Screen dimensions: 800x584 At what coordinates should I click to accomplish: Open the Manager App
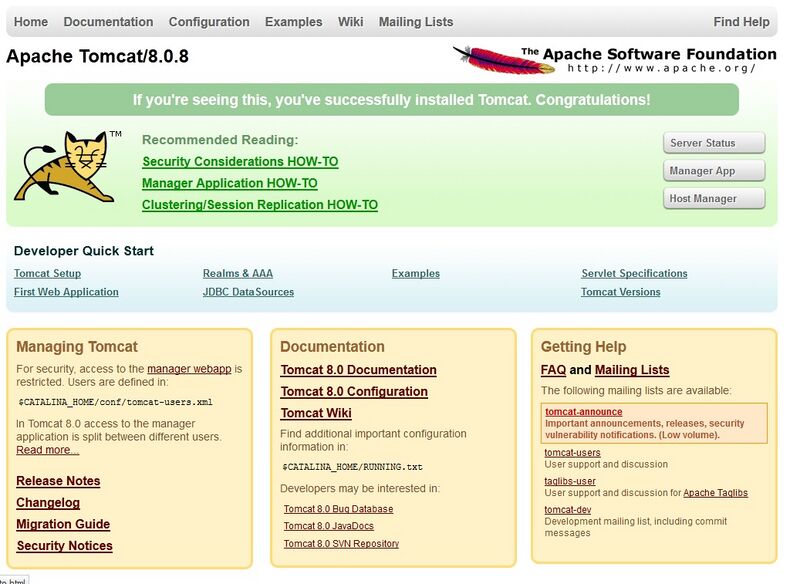tap(713, 170)
